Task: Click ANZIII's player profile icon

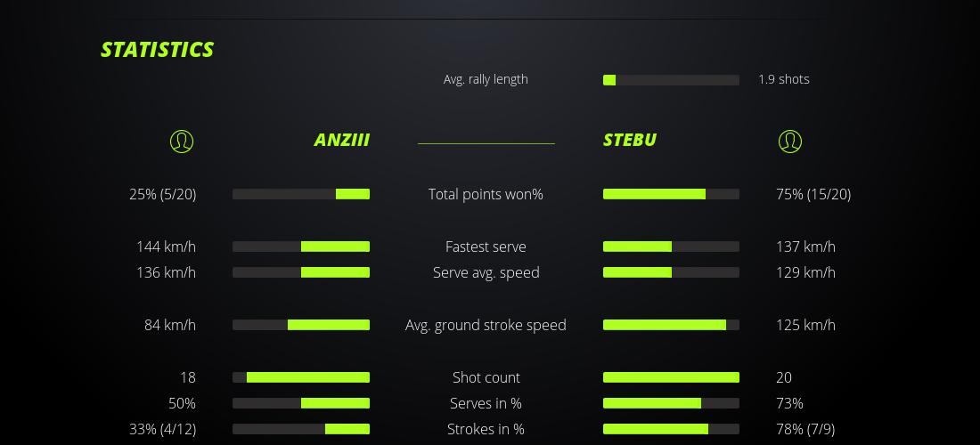Action: click(x=181, y=141)
